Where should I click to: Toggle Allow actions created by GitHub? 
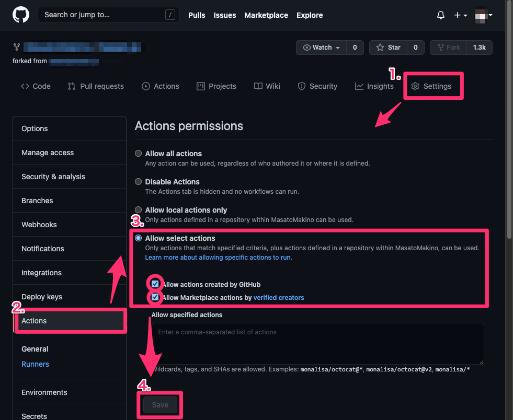(x=155, y=284)
